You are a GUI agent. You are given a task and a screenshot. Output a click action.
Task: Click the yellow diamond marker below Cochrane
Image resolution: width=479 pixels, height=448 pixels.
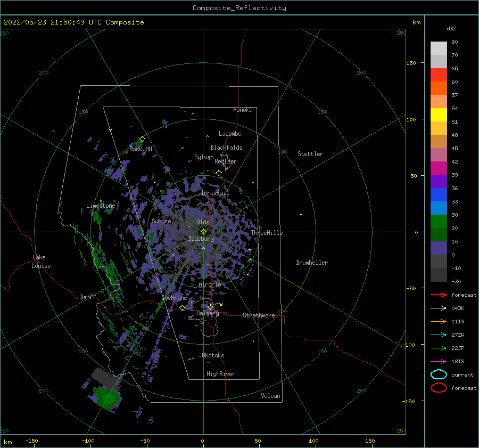point(183,307)
